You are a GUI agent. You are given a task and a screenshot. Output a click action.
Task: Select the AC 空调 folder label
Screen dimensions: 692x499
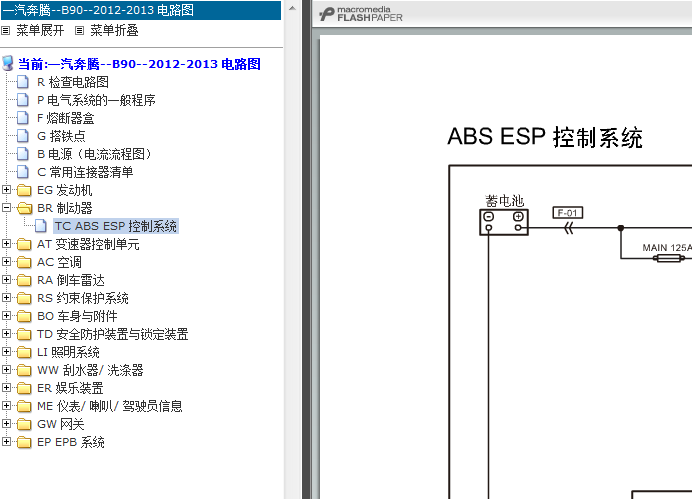point(60,262)
